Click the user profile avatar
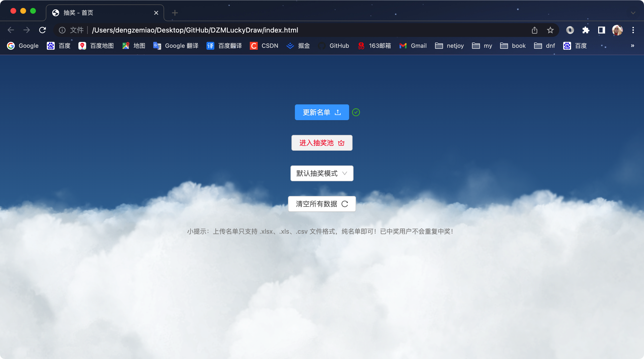 click(x=617, y=30)
